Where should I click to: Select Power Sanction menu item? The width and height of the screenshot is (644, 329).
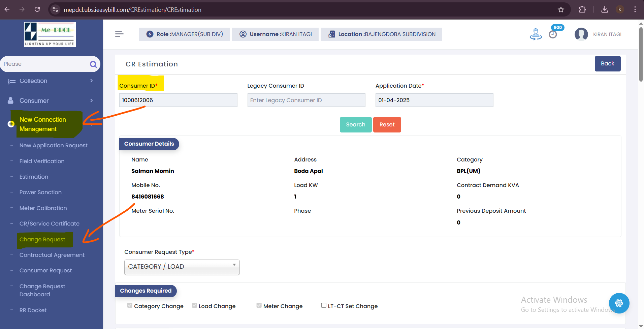coord(40,192)
